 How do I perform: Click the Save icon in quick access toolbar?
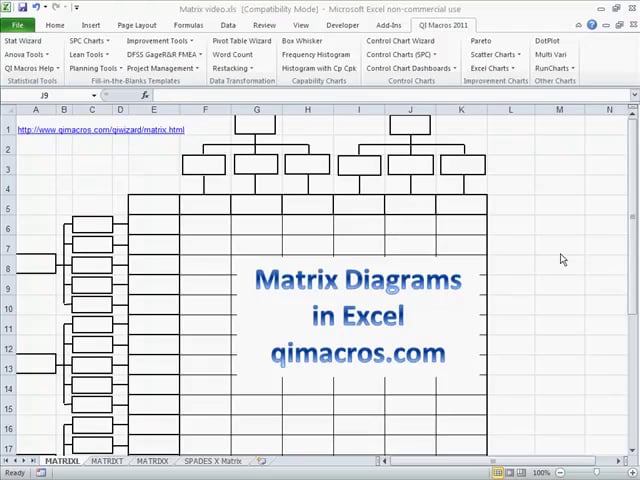22,7
